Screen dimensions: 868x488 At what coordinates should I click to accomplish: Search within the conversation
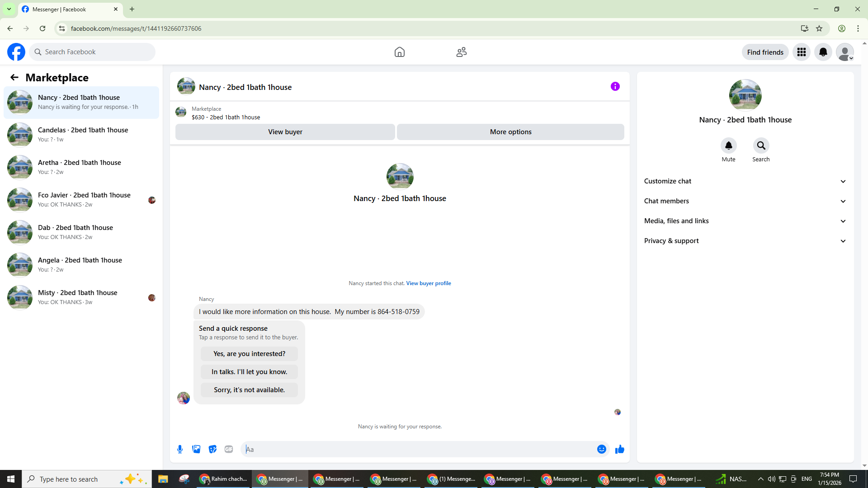click(x=761, y=145)
